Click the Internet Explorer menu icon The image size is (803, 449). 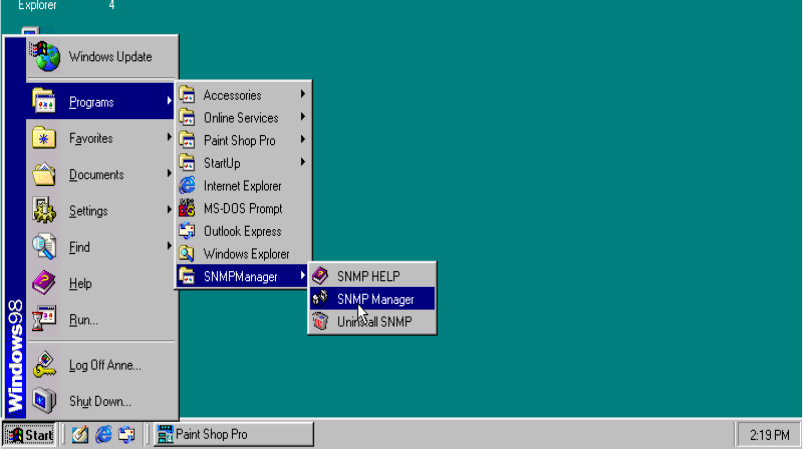tap(187, 185)
